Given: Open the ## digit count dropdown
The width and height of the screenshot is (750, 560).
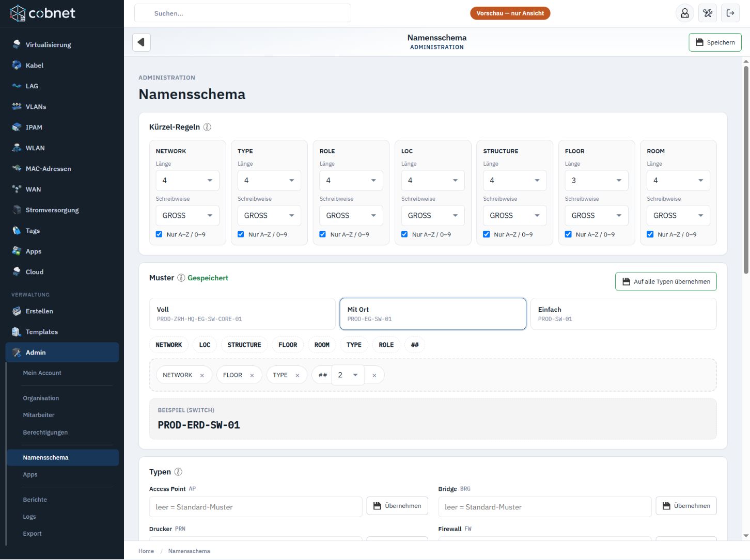Looking at the screenshot, I should coord(348,375).
